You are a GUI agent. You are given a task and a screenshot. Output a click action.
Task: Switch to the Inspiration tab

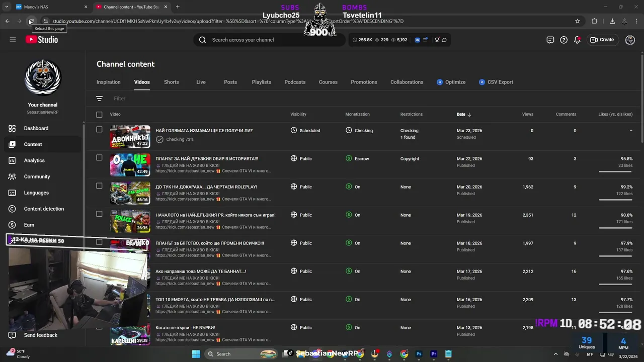click(x=109, y=82)
